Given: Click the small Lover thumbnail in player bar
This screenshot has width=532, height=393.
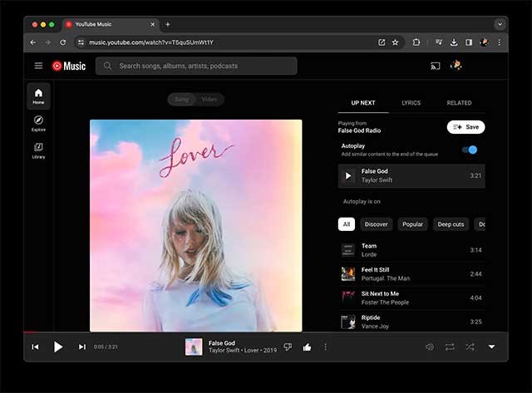Looking at the screenshot, I should click(x=194, y=346).
